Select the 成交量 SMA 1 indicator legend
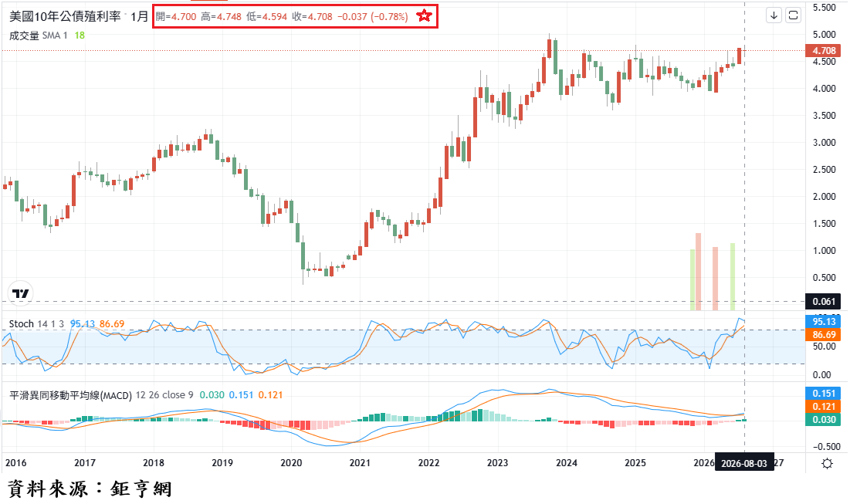Viewport: 860px width, 504px height. [39, 36]
